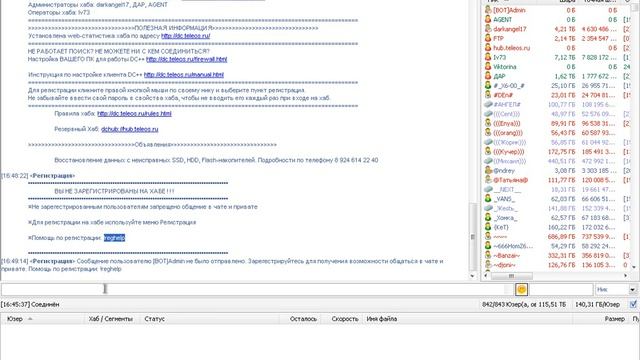The width and height of the screenshot is (640, 360).
Task: Open the emoticon smiley picker button
Action: (x=521, y=289)
